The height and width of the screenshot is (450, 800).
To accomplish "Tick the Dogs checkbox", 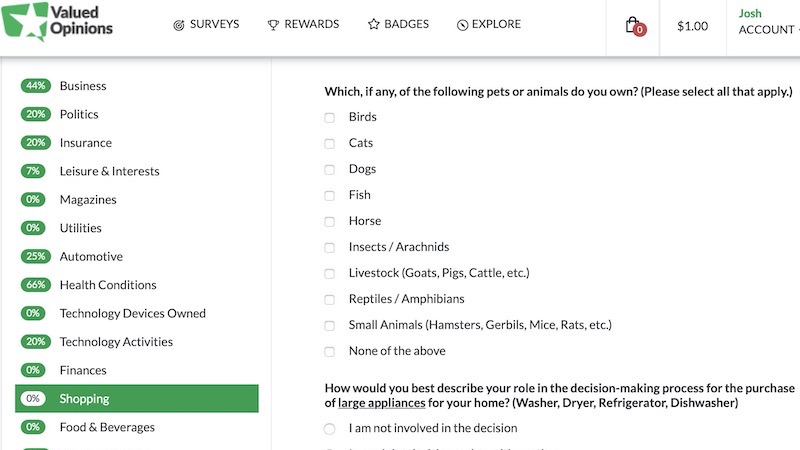I will click(330, 170).
